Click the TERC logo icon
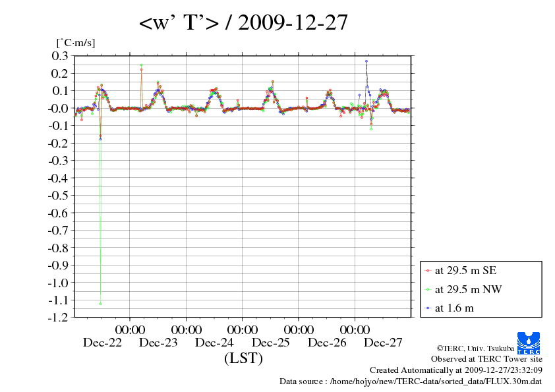 coord(529,343)
